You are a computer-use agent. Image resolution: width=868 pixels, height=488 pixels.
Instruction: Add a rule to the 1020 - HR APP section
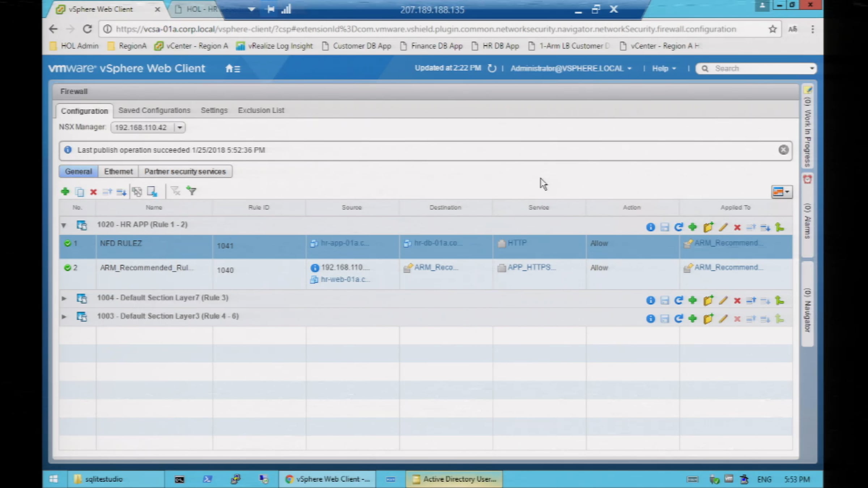pyautogui.click(x=693, y=227)
